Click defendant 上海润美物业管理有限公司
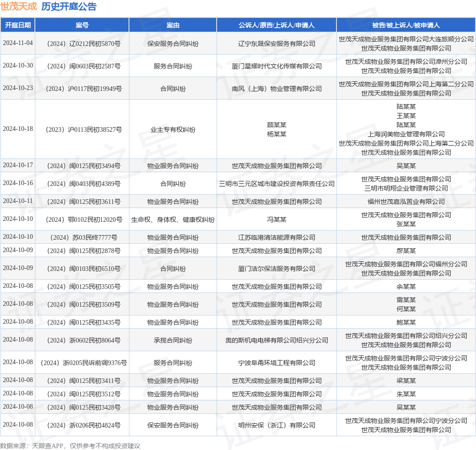The width and height of the screenshot is (476, 450). 406,134
